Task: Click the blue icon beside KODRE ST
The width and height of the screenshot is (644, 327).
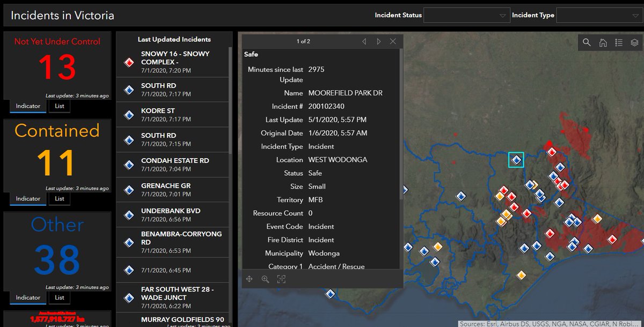Action: pos(129,115)
